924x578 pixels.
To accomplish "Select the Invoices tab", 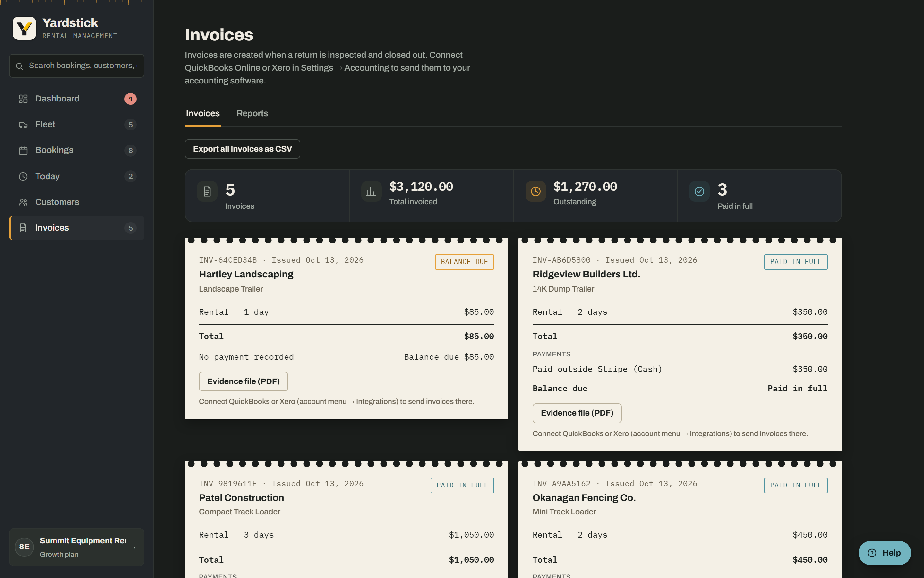I will coord(203,114).
